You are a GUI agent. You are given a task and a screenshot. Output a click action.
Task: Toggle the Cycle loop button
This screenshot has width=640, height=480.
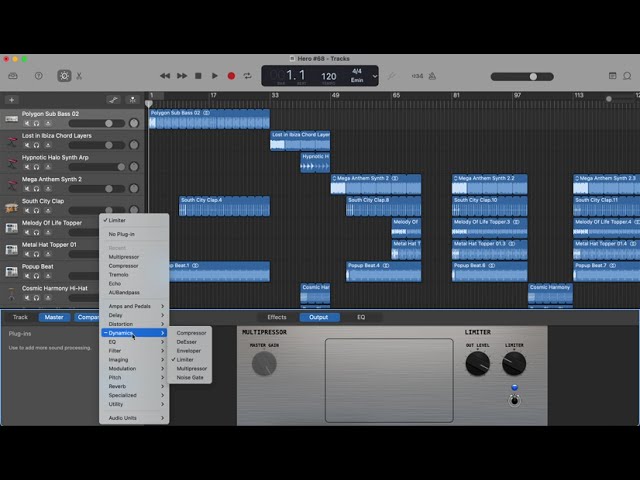pos(247,76)
